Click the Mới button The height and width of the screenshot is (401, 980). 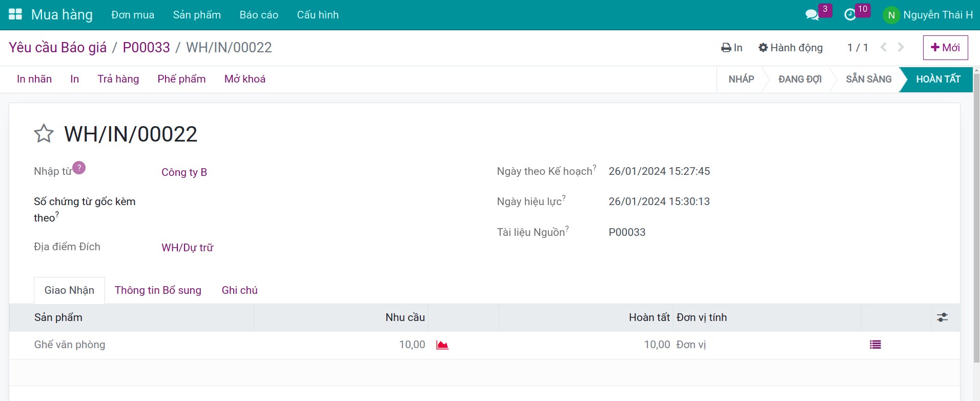point(945,48)
